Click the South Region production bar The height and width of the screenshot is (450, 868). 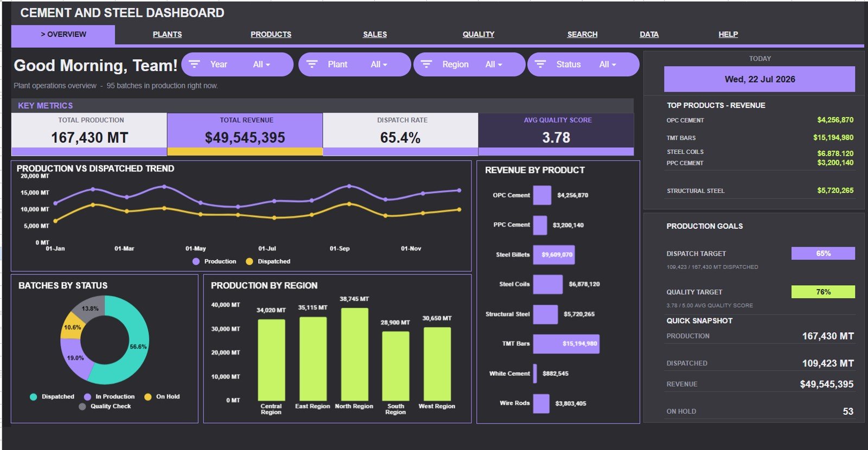(395, 366)
